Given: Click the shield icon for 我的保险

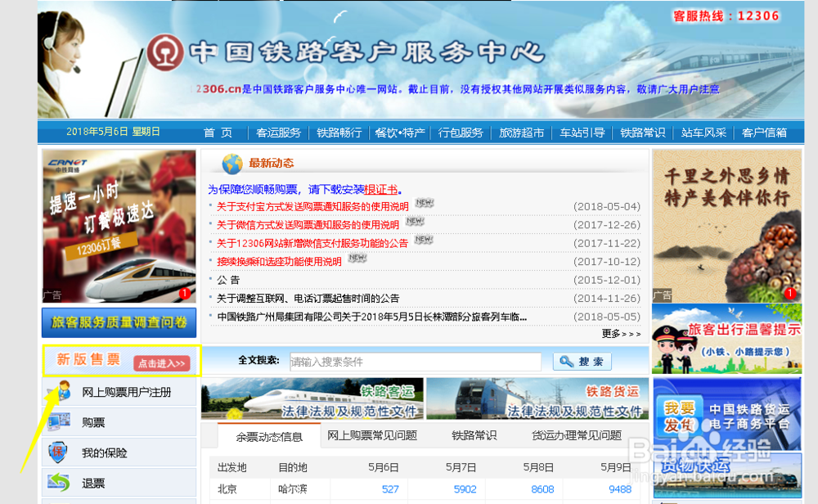Looking at the screenshot, I should [57, 452].
